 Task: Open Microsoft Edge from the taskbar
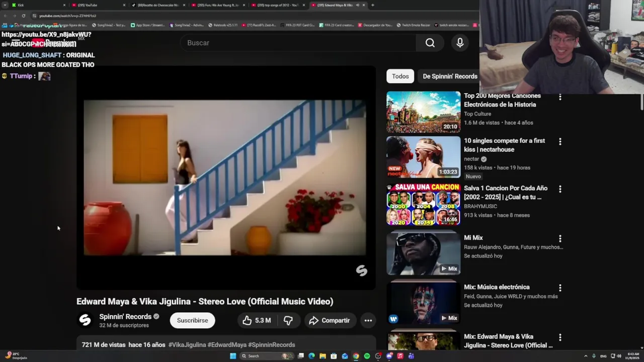[x=311, y=356]
